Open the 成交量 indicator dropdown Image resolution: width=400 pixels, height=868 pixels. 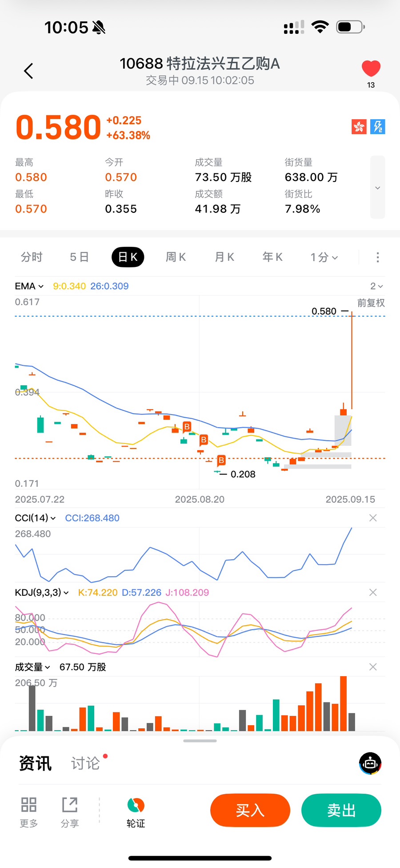32,667
